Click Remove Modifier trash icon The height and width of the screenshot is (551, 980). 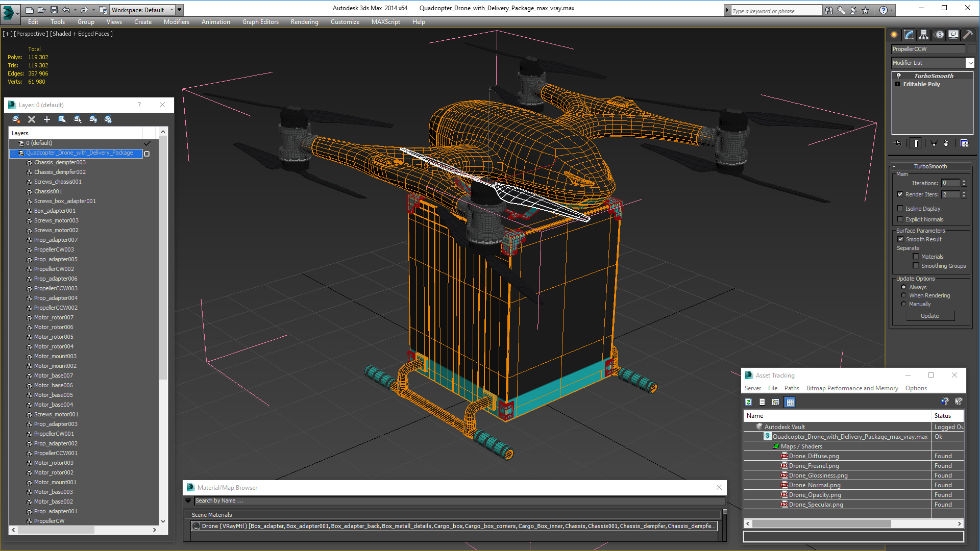[946, 143]
